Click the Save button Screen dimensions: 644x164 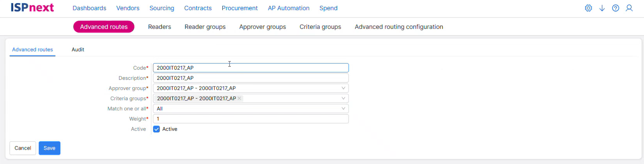pos(49,148)
